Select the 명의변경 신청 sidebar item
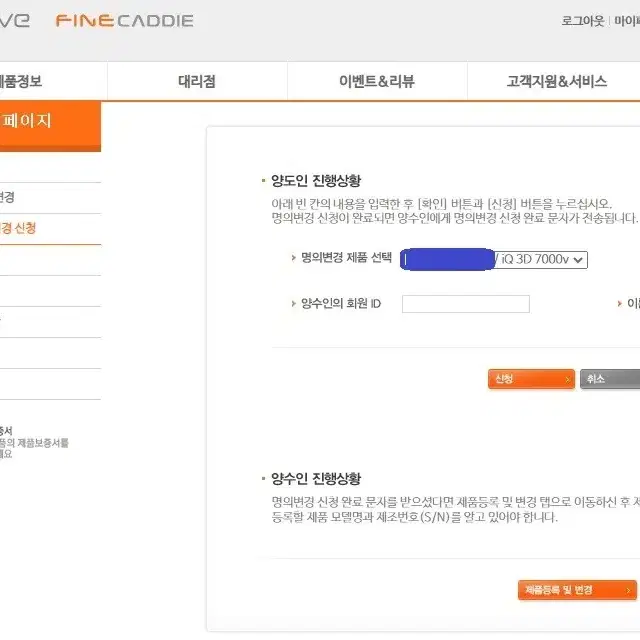The height and width of the screenshot is (640, 640). 18,228
